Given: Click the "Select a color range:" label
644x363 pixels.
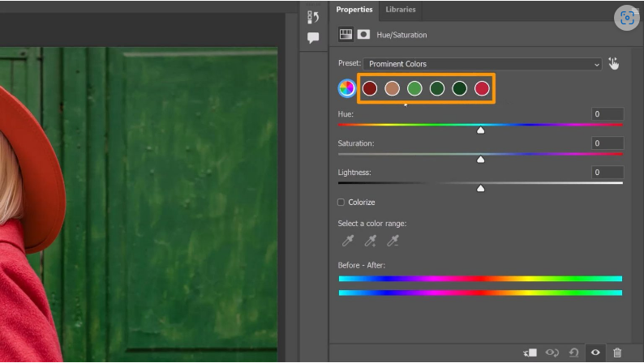Looking at the screenshot, I should click(x=372, y=224).
